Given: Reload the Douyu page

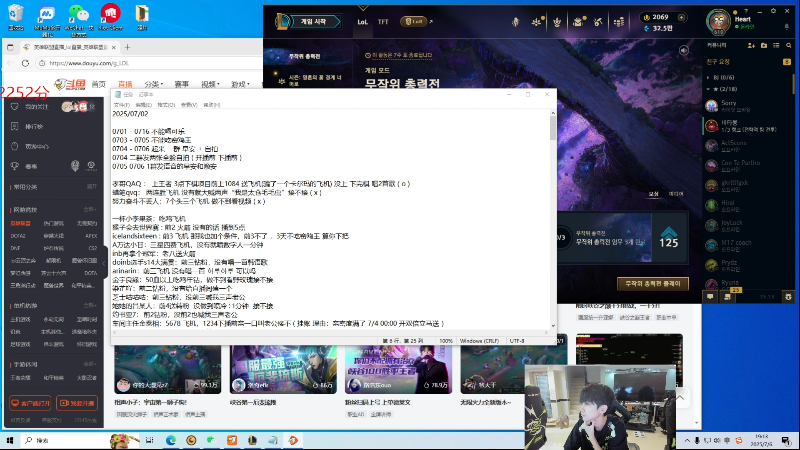Looking at the screenshot, I should coord(26,63).
